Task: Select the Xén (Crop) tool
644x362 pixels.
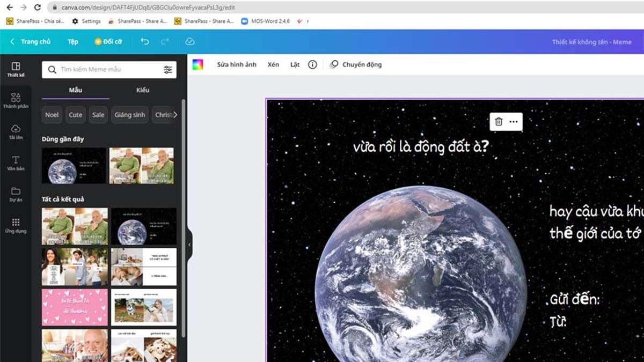Action: point(273,64)
